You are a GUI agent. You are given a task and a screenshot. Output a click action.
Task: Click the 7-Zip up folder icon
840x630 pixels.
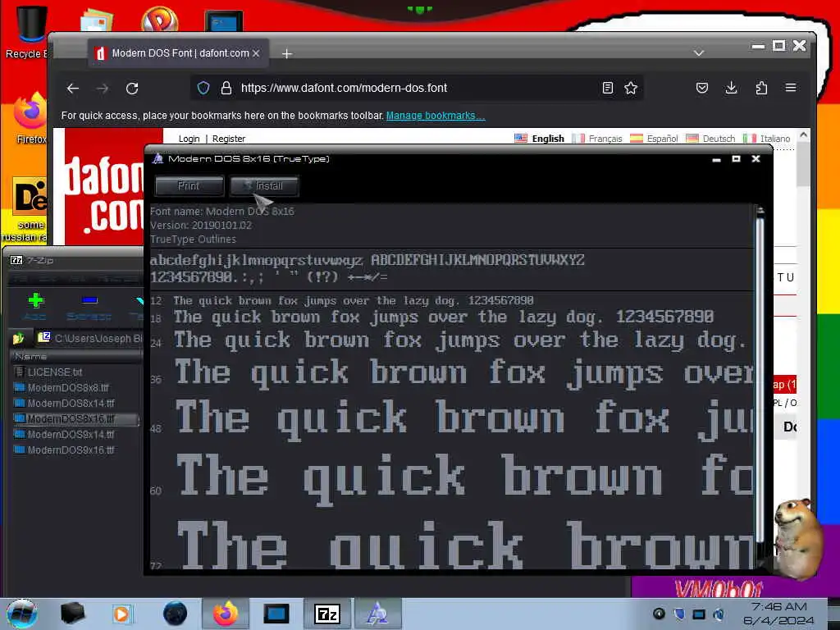[x=19, y=339]
